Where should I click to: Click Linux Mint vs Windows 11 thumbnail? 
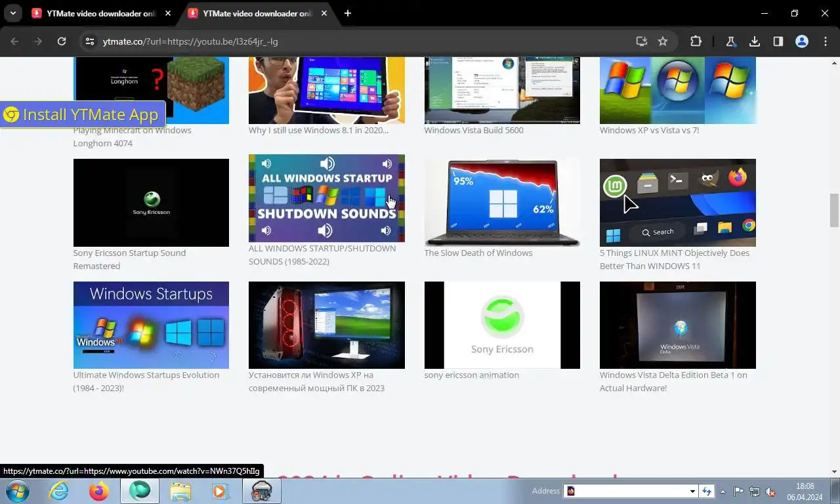click(678, 203)
